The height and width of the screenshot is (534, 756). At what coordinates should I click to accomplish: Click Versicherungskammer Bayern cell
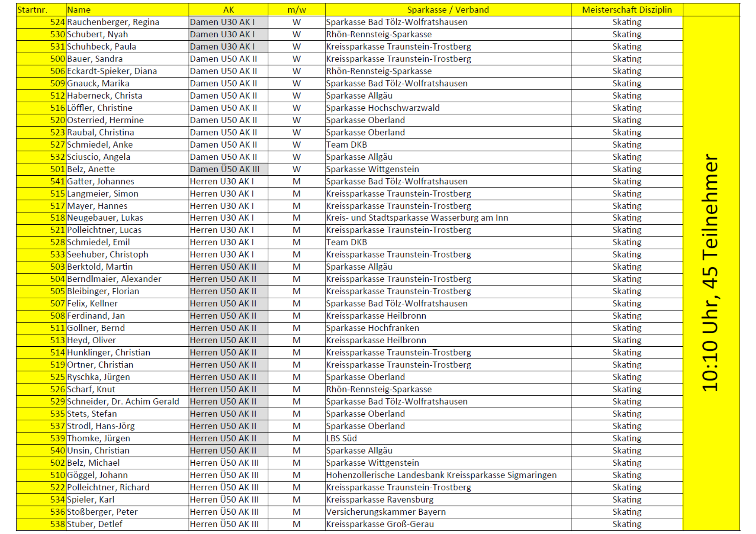(x=386, y=512)
